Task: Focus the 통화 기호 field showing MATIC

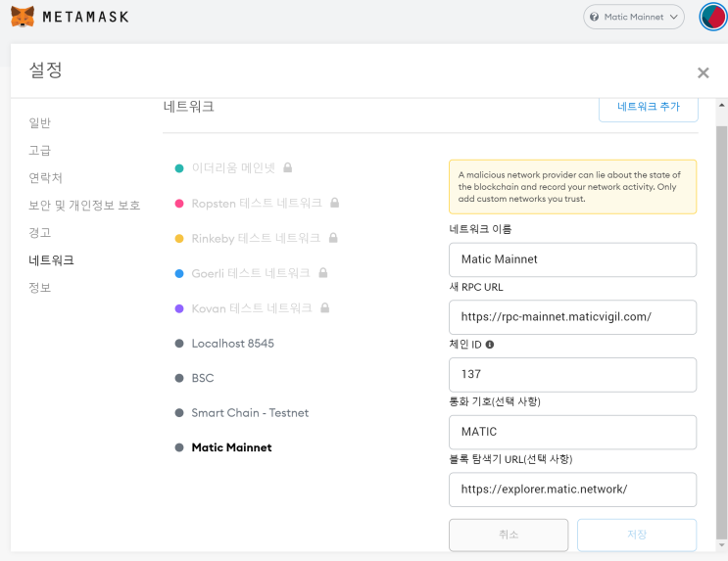Action: tap(572, 432)
